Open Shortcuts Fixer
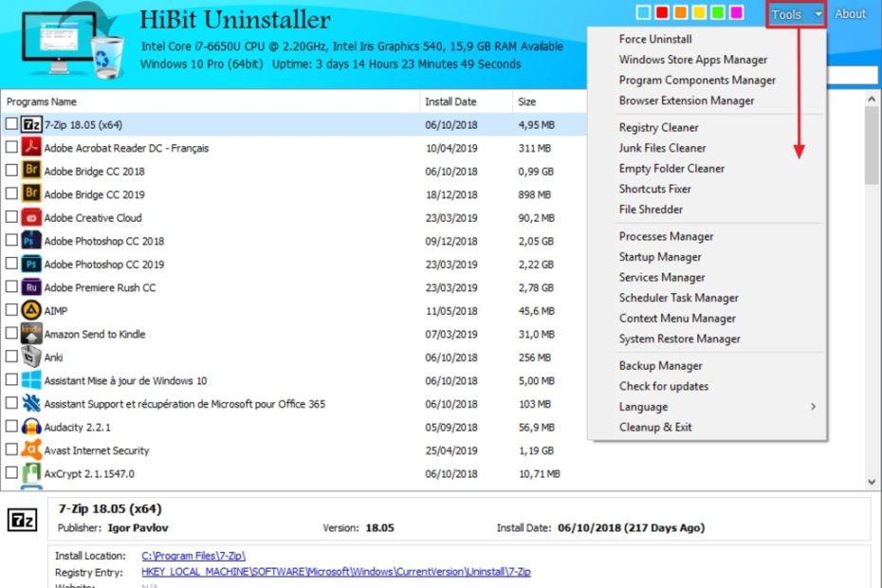Viewport: 882px width, 588px height. [x=654, y=189]
